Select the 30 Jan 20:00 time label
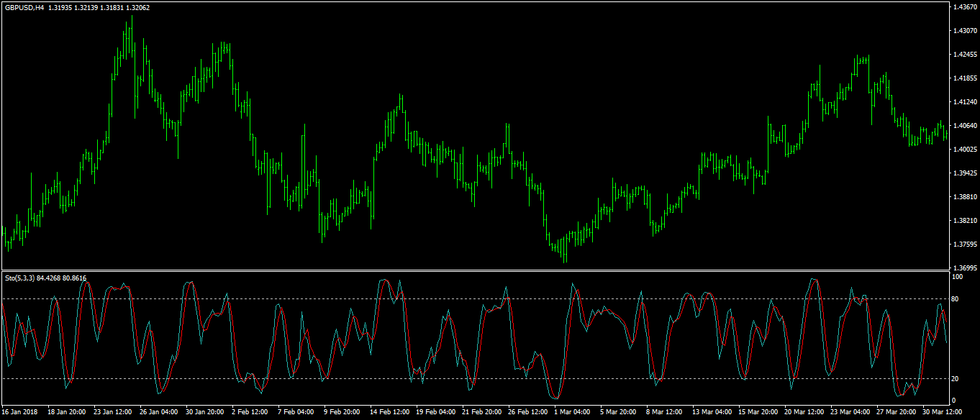Image resolution: width=980 pixels, height=420 pixels. pyautogui.click(x=206, y=413)
